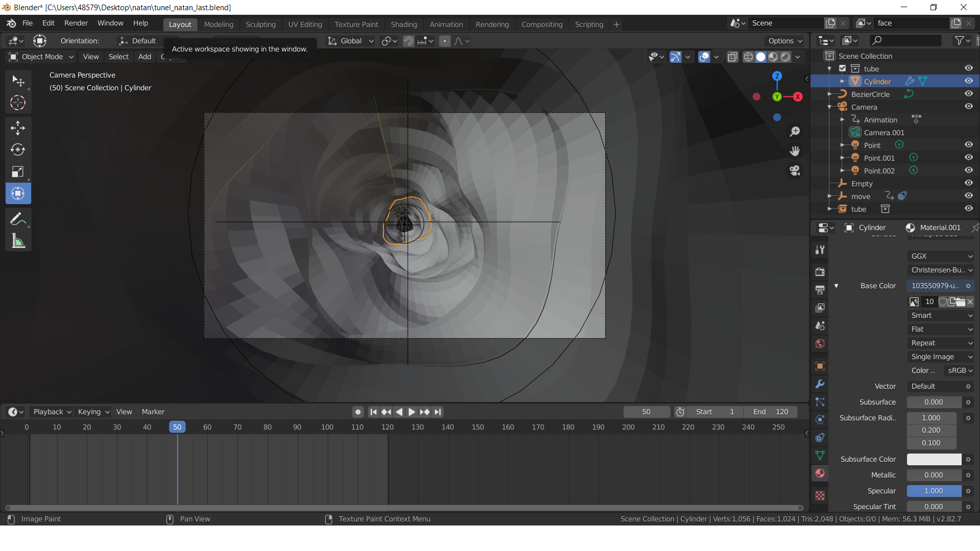Activate the Measure tool
The image size is (980, 551).
pos(18,241)
